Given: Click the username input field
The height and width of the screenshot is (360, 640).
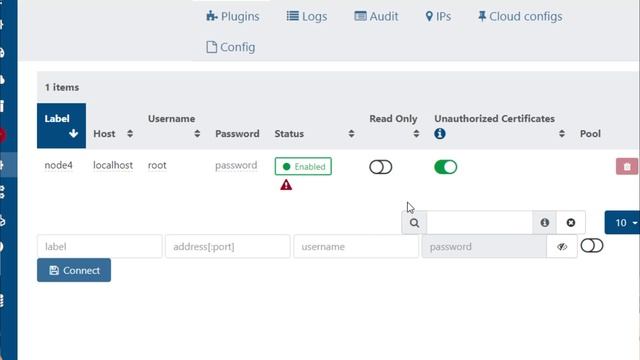Looking at the screenshot, I should [x=356, y=247].
